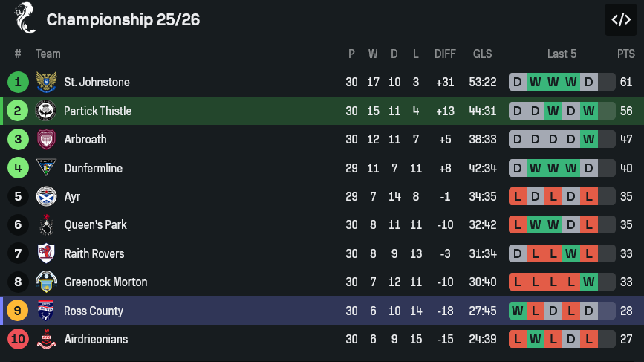644x362 pixels.
Task: Click the St. Johnstone club crest
Action: pyautogui.click(x=46, y=82)
